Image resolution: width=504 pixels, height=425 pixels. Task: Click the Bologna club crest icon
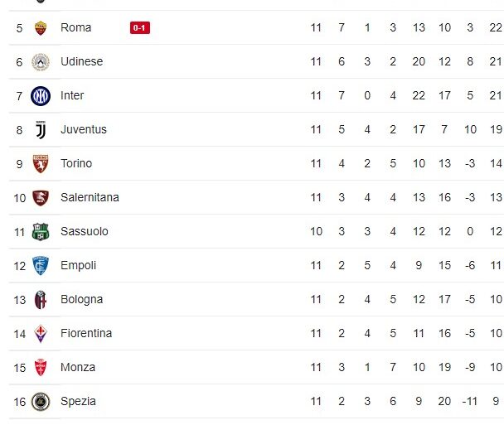pos(41,300)
